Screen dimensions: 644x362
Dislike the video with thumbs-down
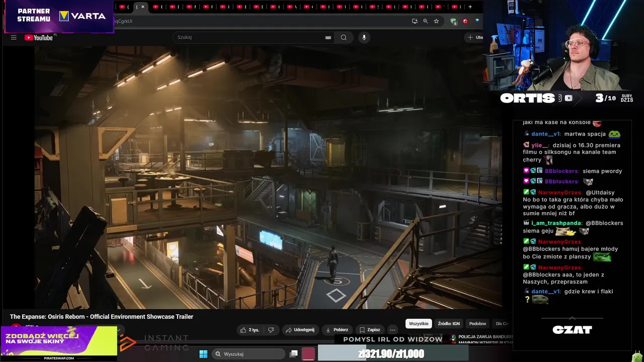(x=271, y=330)
